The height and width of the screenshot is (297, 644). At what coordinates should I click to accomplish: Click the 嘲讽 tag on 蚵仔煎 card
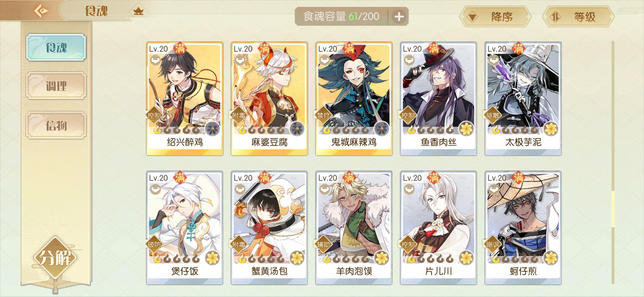[x=493, y=244]
